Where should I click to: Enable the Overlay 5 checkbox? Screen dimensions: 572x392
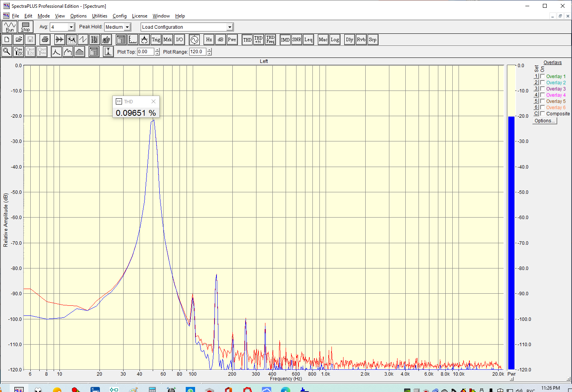pyautogui.click(x=542, y=101)
